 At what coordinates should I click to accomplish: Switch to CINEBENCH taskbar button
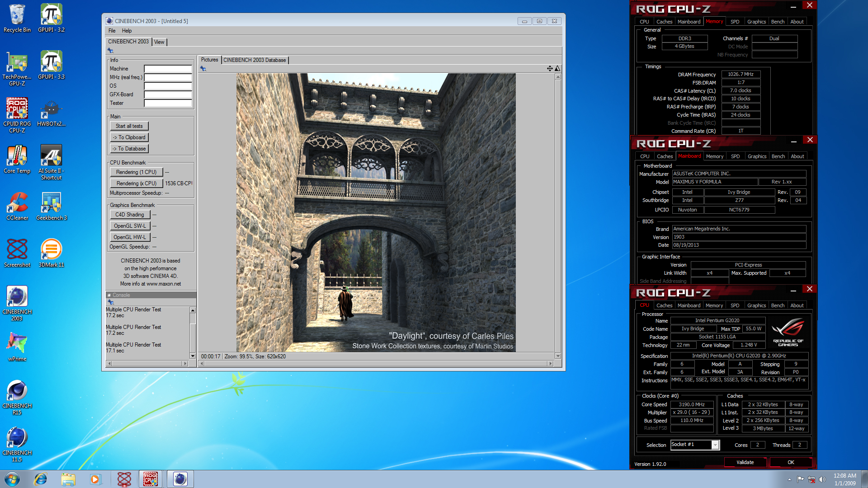[180, 479]
